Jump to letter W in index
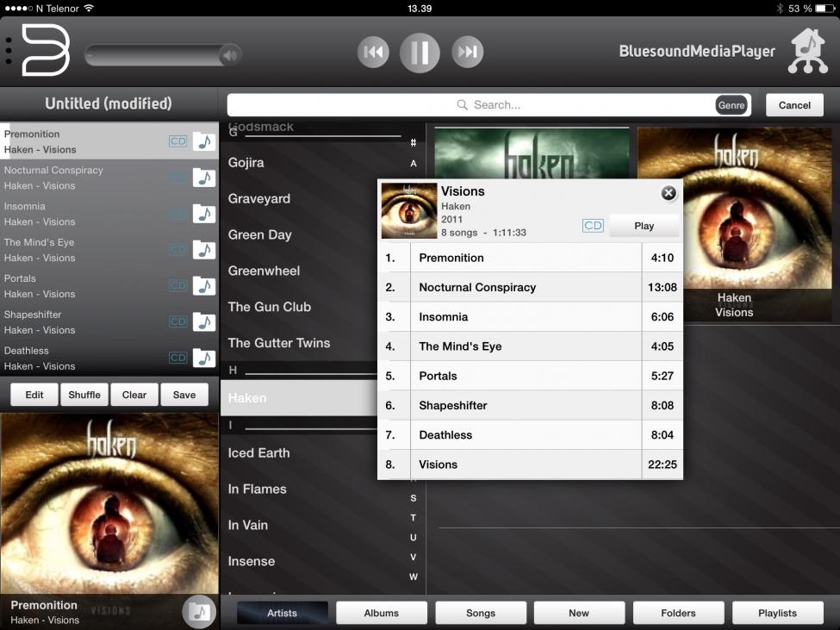Screen dimensions: 840x630 coord(413,577)
